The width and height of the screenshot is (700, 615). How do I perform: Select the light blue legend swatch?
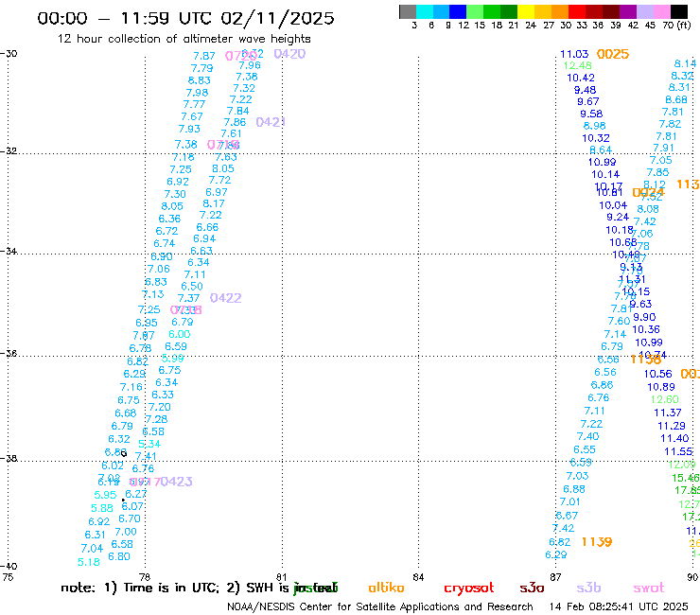[x=441, y=11]
